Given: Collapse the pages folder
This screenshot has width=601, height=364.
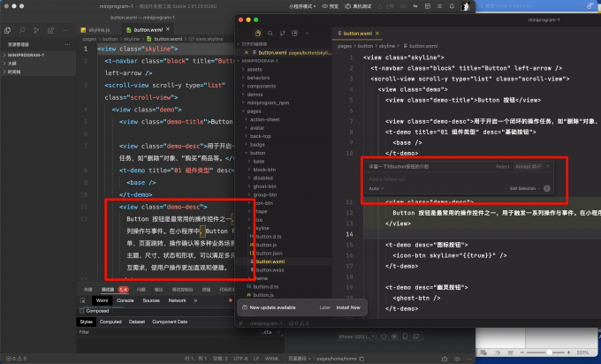Looking at the screenshot, I should click(254, 111).
